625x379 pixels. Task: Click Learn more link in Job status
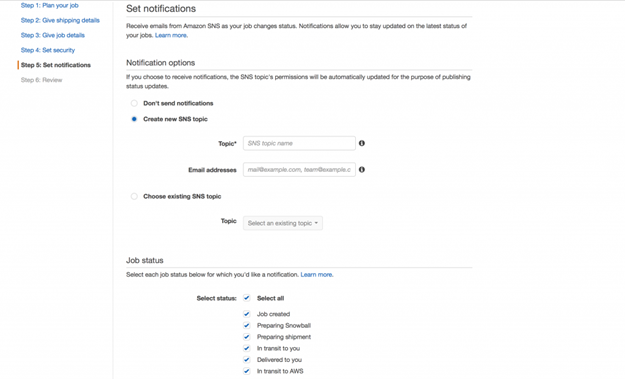click(317, 275)
